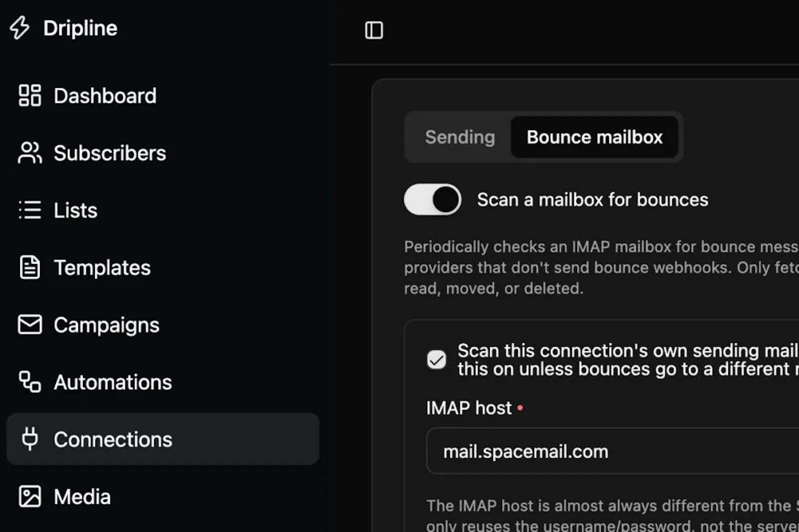
Task: Click the Connections plug icon
Action: pyautogui.click(x=30, y=439)
